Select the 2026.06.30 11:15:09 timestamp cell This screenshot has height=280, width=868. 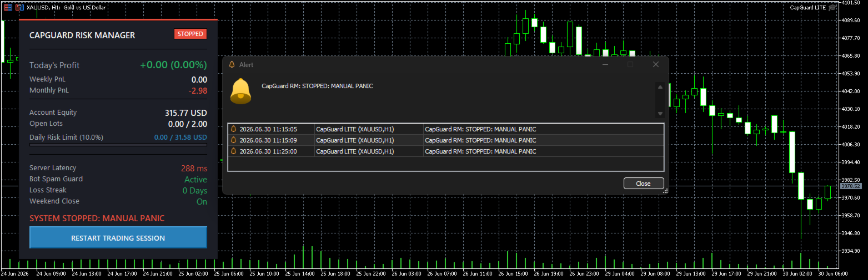coord(268,140)
